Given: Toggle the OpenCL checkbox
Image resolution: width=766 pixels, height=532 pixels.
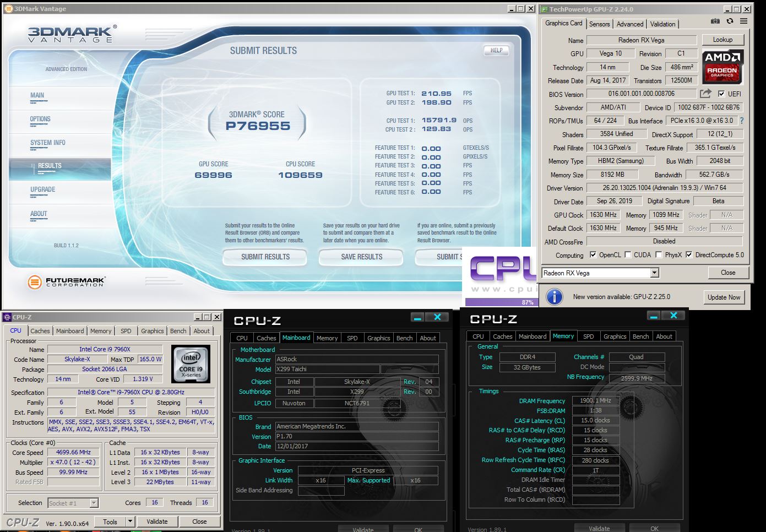Looking at the screenshot, I should pyautogui.click(x=593, y=255).
